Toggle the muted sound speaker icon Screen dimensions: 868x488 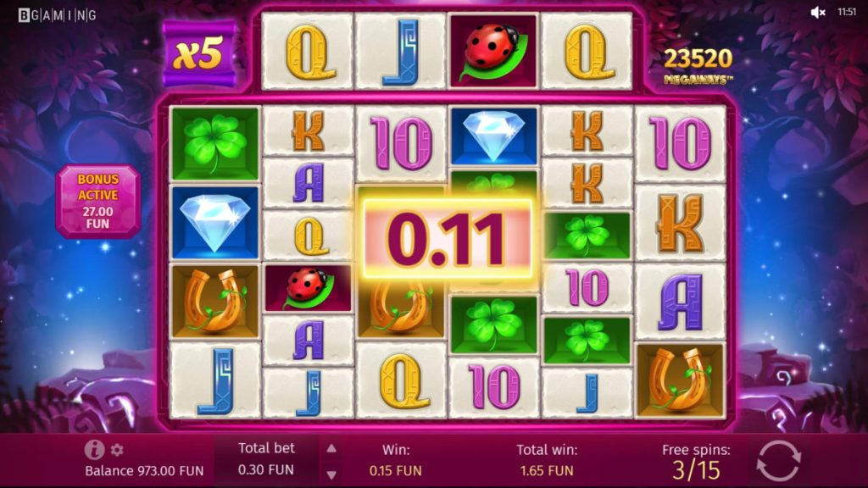click(x=818, y=12)
